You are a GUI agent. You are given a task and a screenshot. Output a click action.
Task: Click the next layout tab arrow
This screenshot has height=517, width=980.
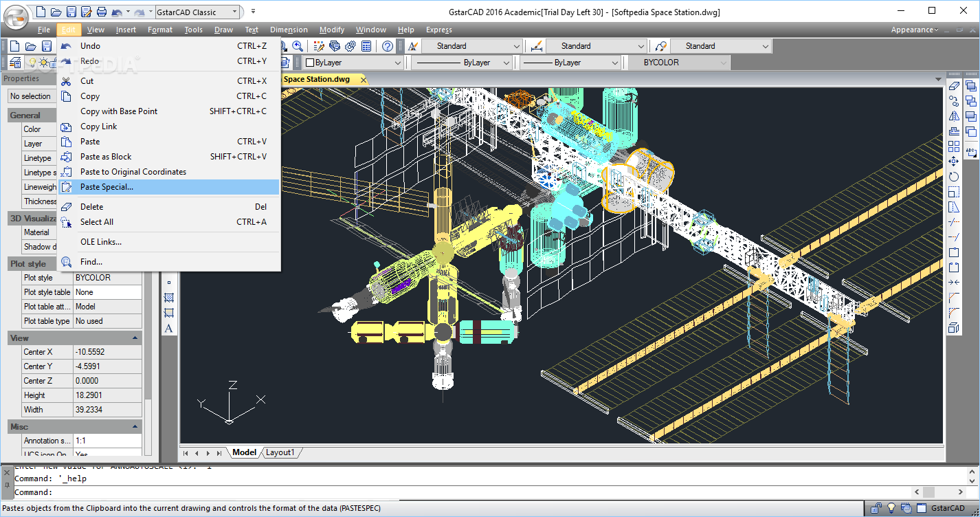tap(208, 453)
